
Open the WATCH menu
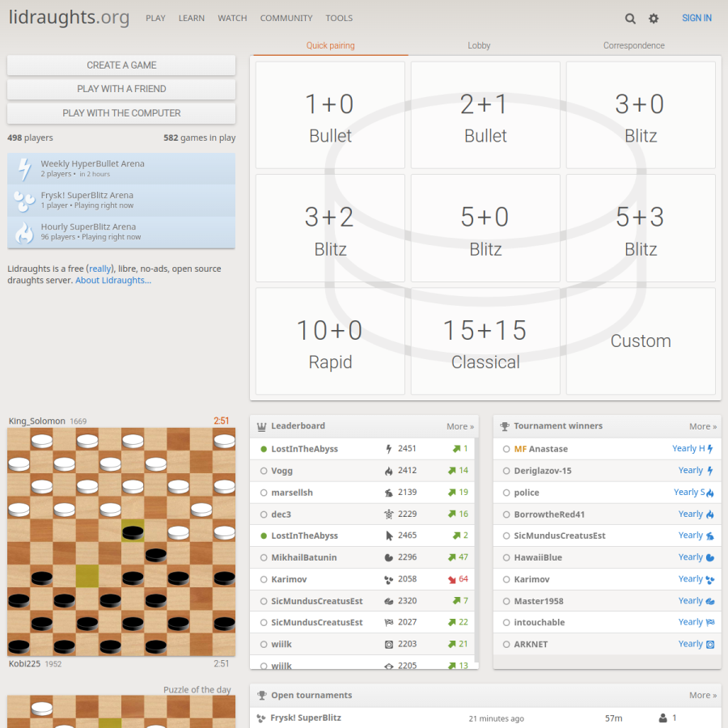point(232,18)
